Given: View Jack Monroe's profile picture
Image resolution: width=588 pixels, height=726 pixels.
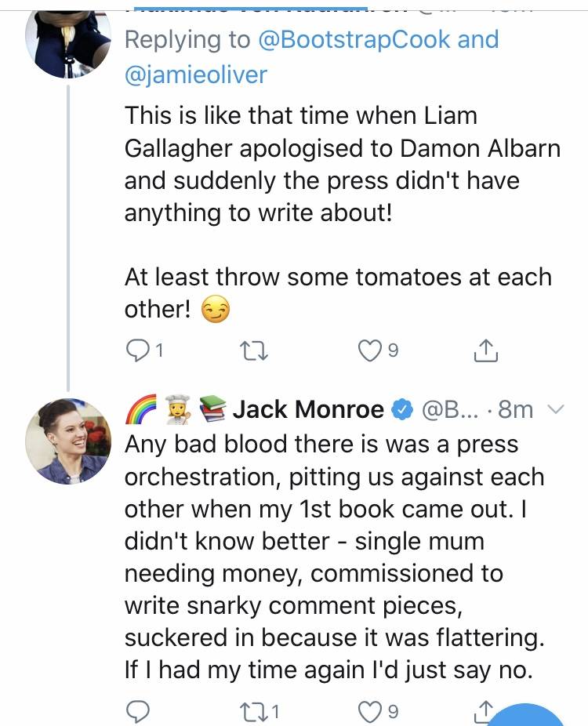Looking at the screenshot, I should (x=68, y=441).
